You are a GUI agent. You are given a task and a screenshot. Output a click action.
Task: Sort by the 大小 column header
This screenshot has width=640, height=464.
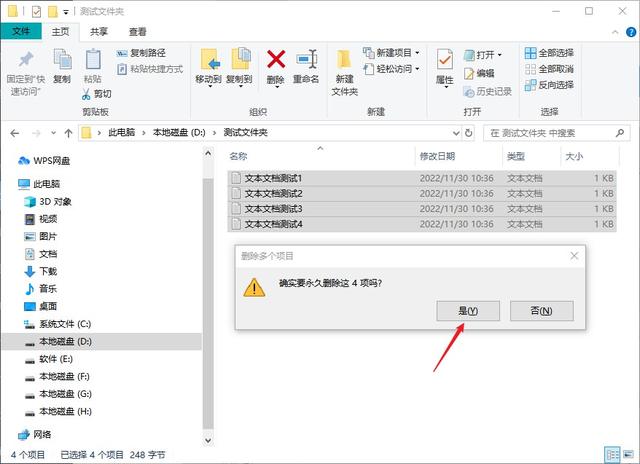[x=574, y=156]
